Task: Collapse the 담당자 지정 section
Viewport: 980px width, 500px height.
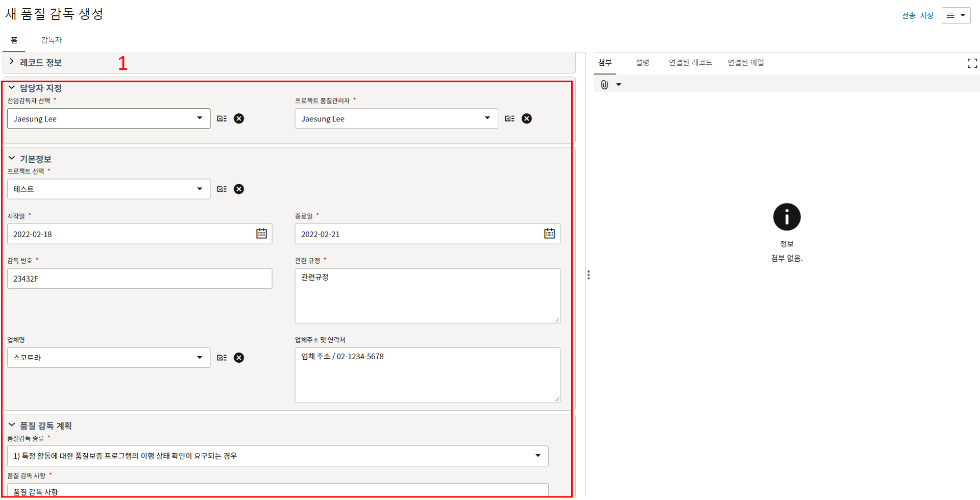Action: coord(12,88)
